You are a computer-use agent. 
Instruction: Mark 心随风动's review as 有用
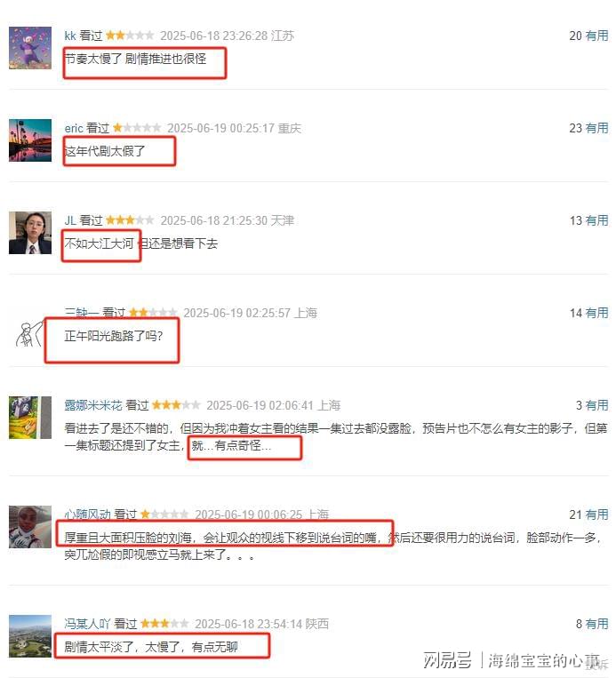click(597, 514)
